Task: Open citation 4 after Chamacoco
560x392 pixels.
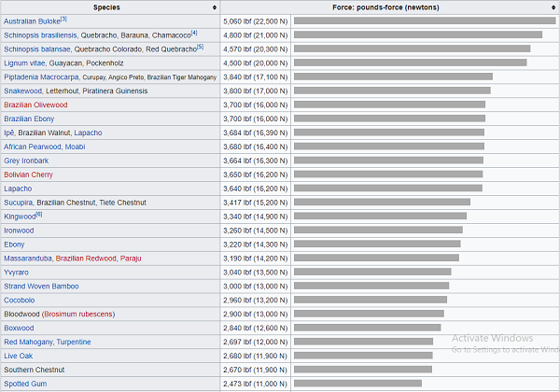Action: (194, 33)
